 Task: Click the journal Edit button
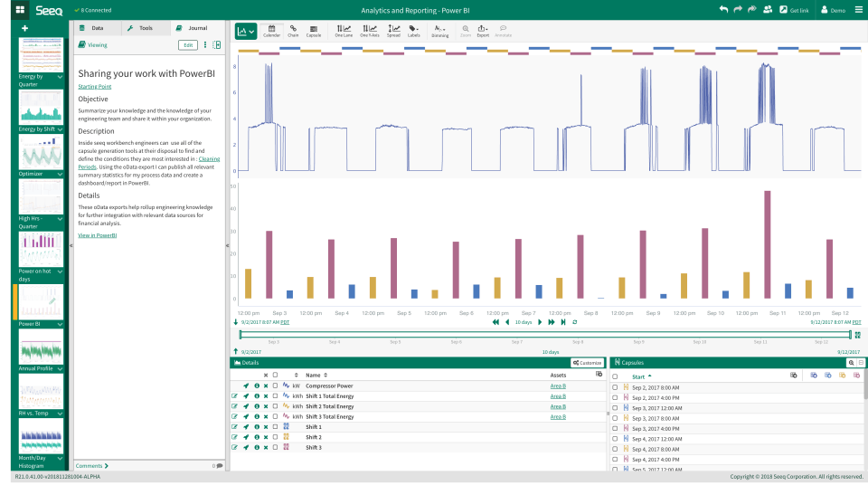coord(188,45)
